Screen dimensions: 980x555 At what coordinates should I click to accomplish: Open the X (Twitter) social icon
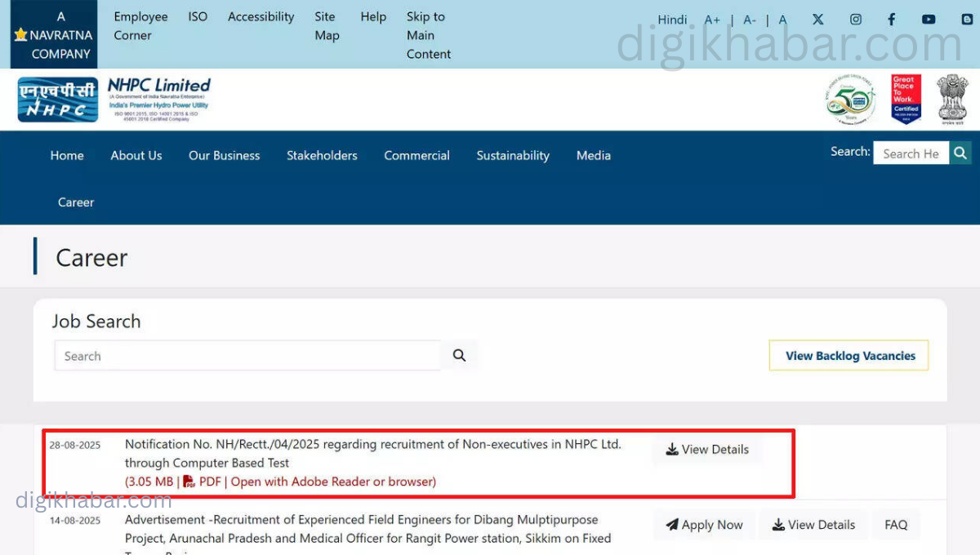[x=818, y=20]
